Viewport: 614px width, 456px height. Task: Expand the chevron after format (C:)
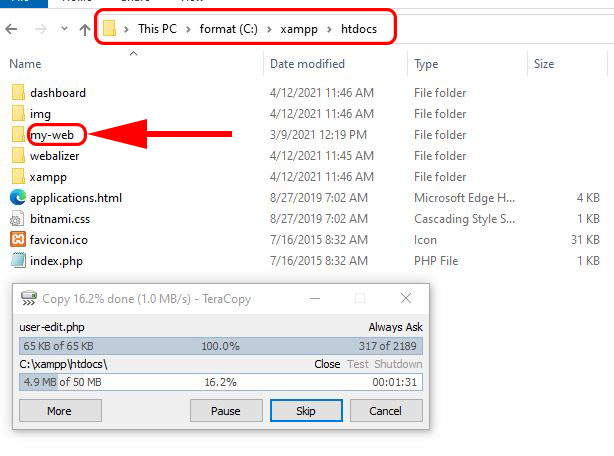(269, 29)
